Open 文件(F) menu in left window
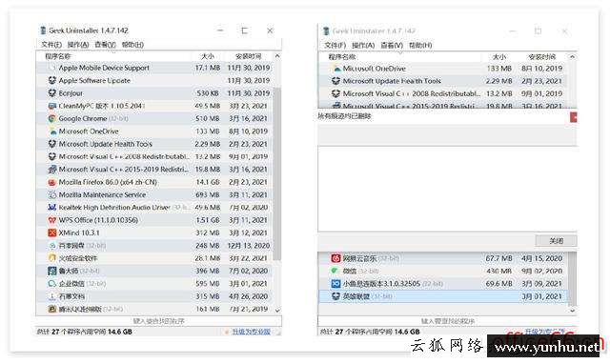Screen dimensions: 610x364 point(51,45)
